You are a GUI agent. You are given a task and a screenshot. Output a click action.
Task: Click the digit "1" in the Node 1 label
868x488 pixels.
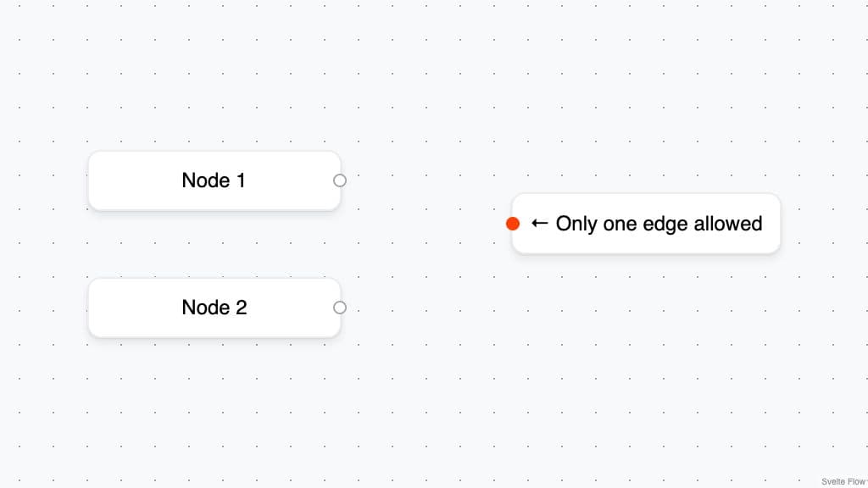241,180
